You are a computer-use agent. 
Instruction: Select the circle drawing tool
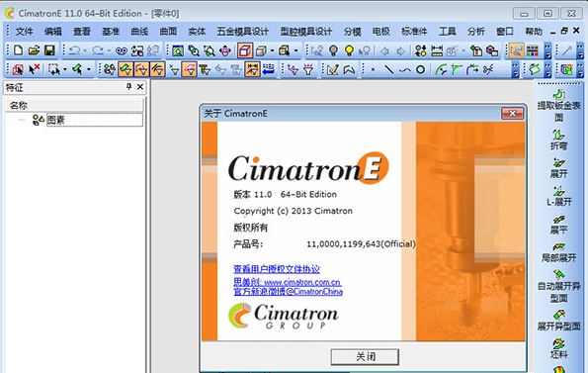click(x=420, y=69)
